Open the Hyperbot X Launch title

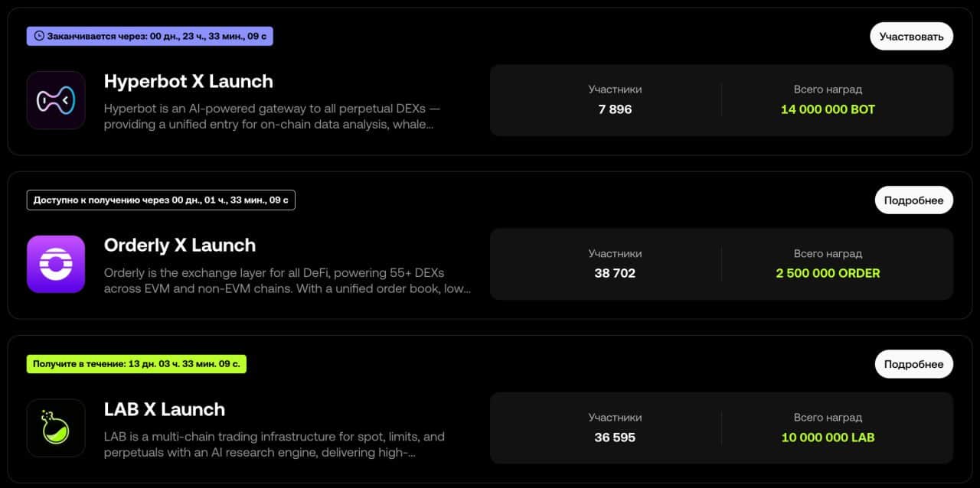(x=188, y=81)
